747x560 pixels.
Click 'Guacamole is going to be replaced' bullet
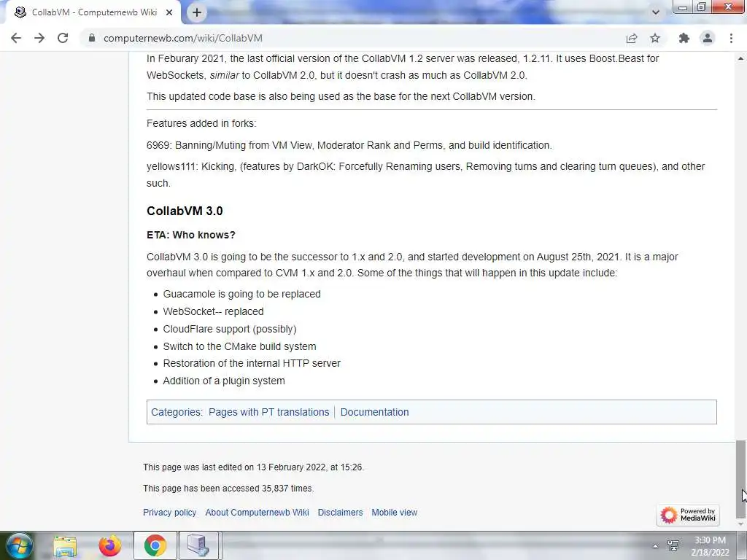pos(242,294)
